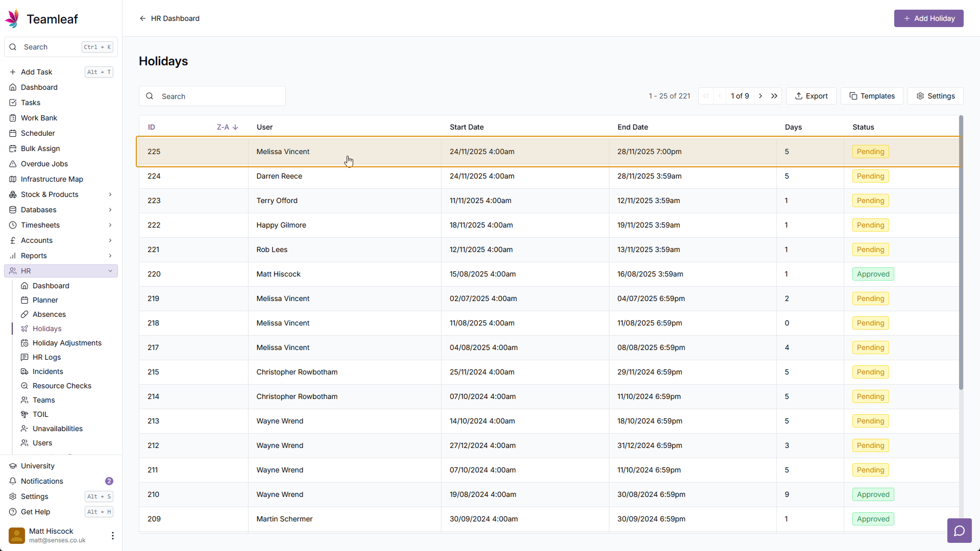This screenshot has height=551, width=980.
Task: Expand the Accounts submenu chevron
Action: [110, 240]
